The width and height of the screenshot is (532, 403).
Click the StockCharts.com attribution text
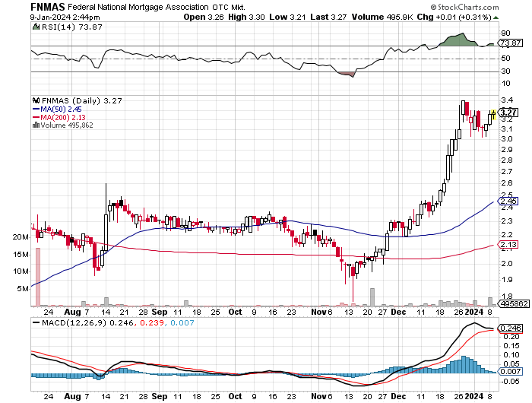click(x=465, y=7)
